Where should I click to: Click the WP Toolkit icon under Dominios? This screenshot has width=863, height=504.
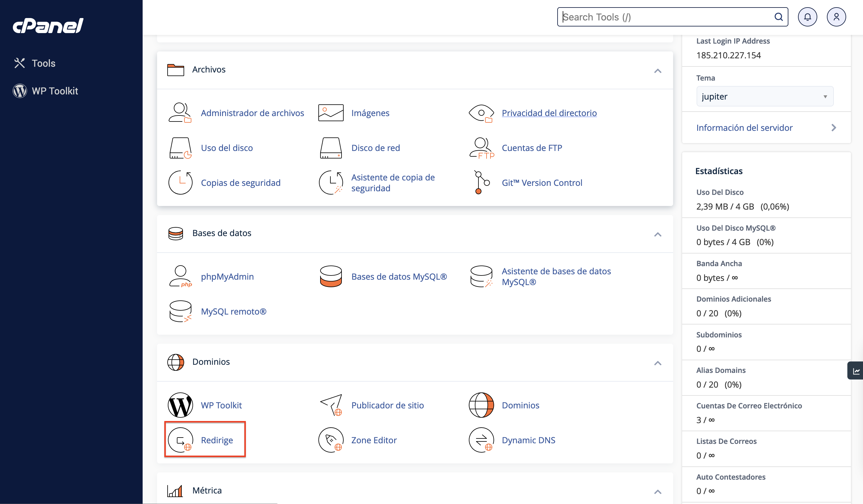tap(180, 405)
